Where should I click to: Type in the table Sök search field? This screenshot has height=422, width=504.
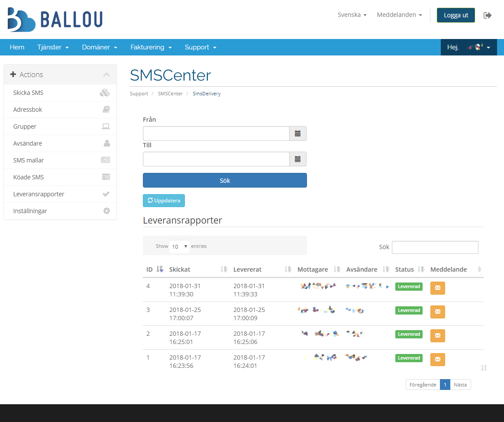pos(435,247)
